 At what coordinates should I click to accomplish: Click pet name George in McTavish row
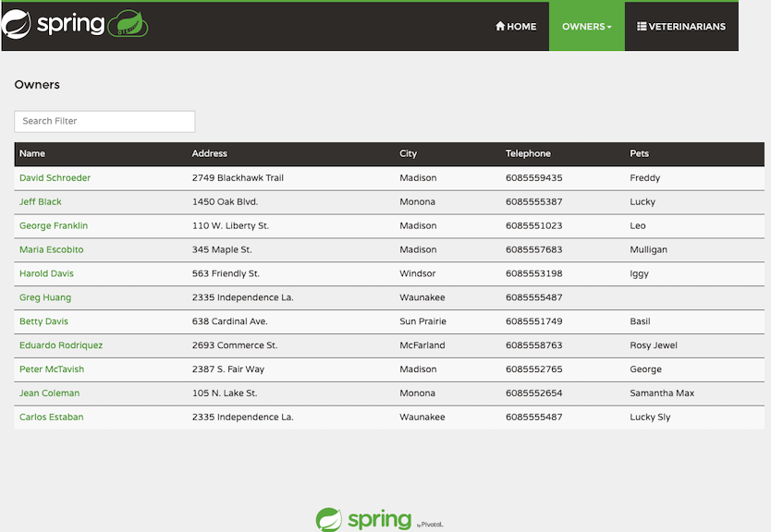point(645,369)
